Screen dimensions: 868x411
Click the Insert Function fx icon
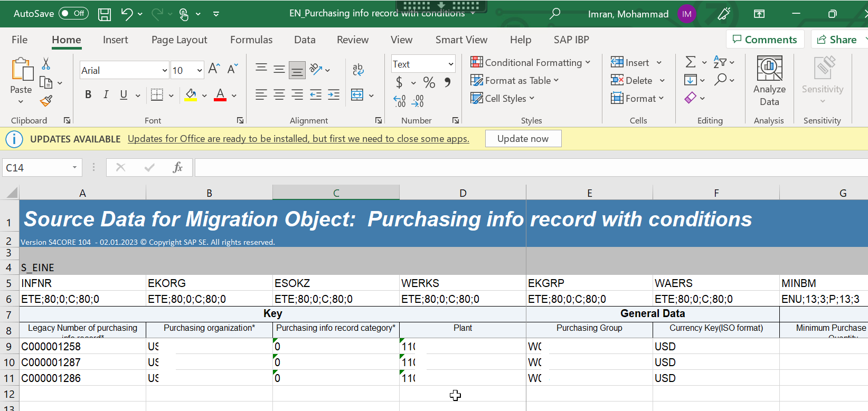177,167
